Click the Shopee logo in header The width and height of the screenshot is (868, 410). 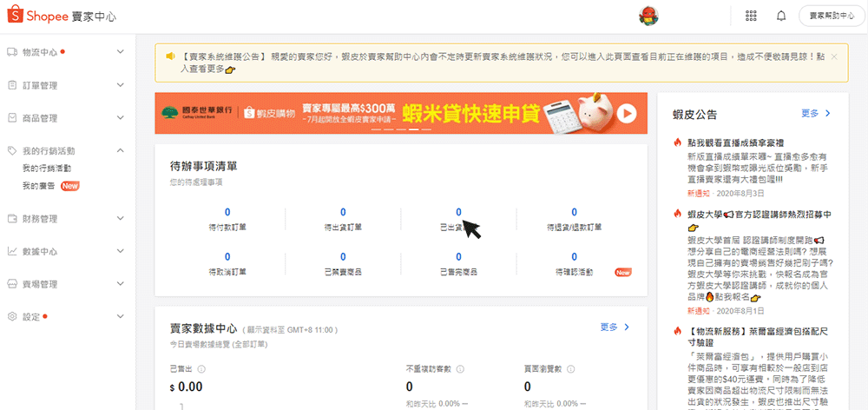click(61, 17)
